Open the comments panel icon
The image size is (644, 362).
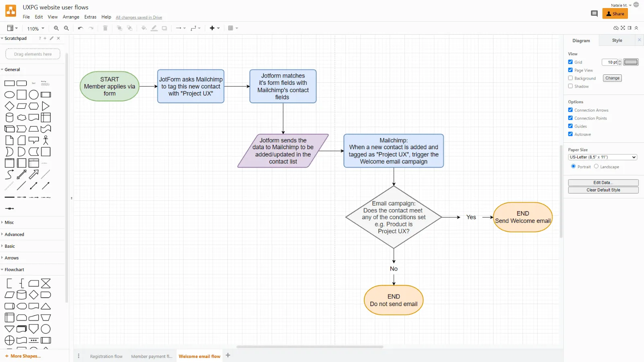point(594,14)
